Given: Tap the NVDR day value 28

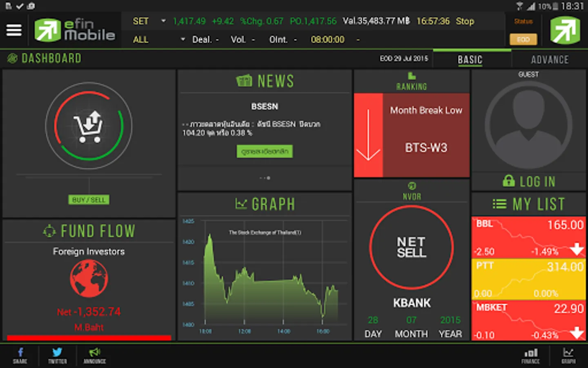Looking at the screenshot, I should (x=373, y=320).
